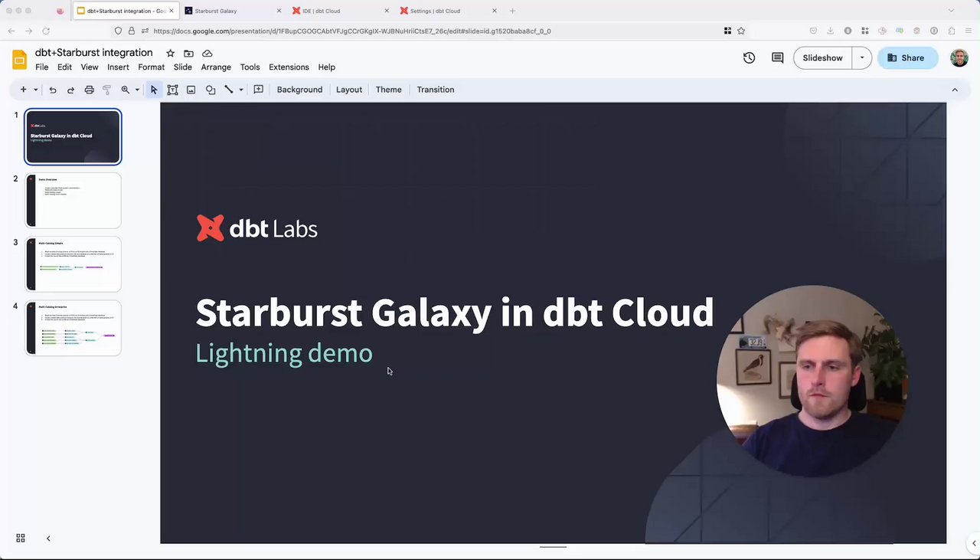Select slide 4 thumbnail in filmstrip
The width and height of the screenshot is (980, 560).
73,328
